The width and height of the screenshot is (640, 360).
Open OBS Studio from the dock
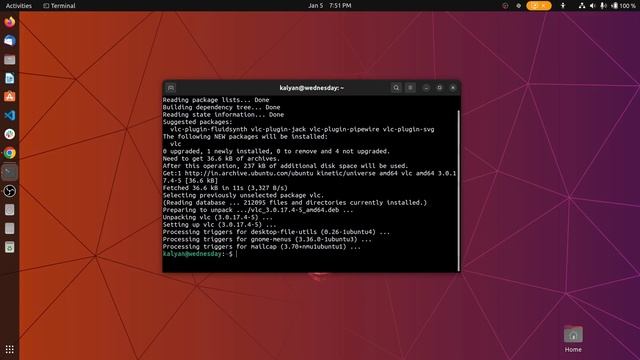click(10, 191)
